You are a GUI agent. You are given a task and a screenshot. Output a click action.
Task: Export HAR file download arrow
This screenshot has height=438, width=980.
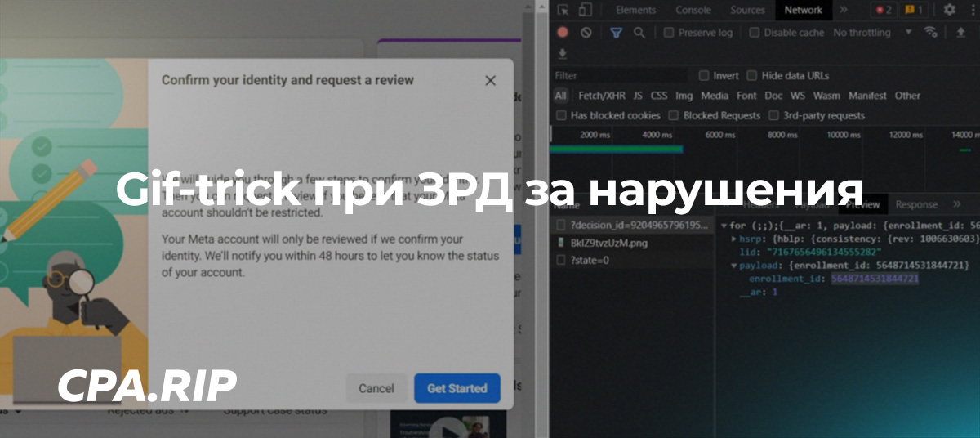[x=562, y=54]
